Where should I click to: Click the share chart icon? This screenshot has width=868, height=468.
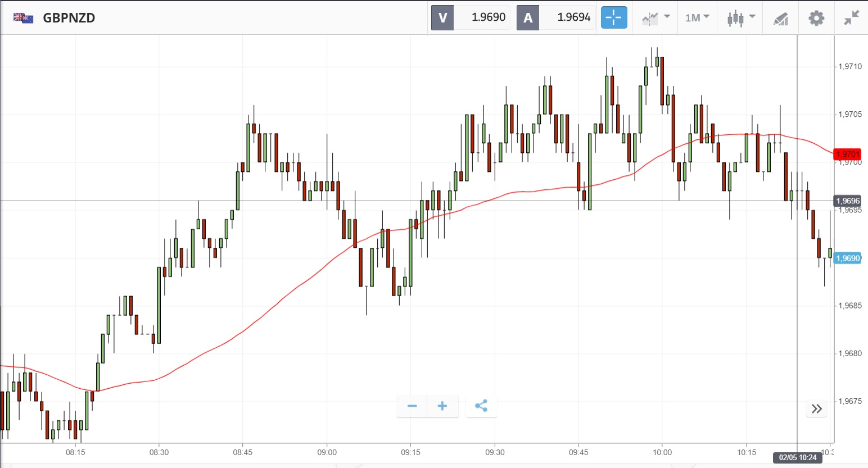(481, 406)
